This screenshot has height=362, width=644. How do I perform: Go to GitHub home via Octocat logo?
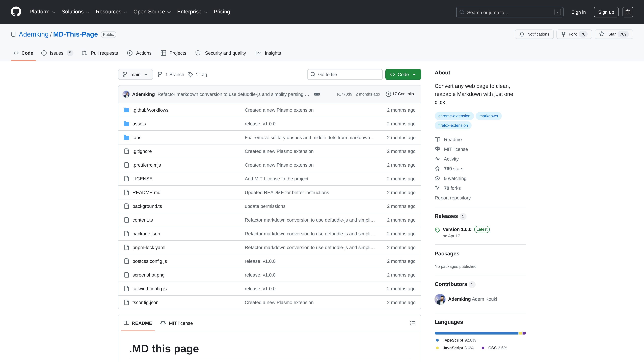coord(16,12)
